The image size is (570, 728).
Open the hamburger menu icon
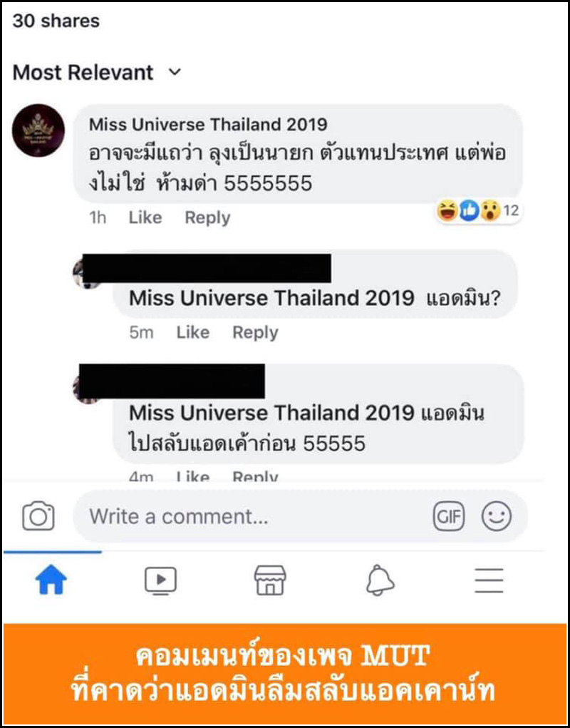pos(489,580)
